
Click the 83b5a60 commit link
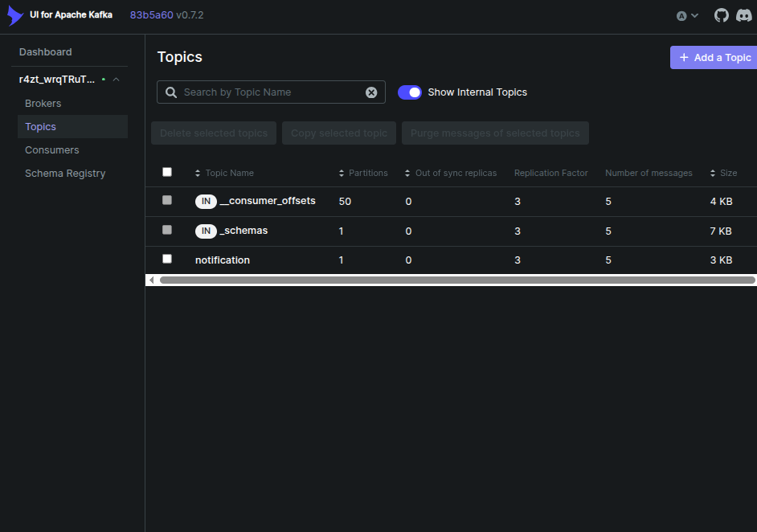tap(151, 15)
